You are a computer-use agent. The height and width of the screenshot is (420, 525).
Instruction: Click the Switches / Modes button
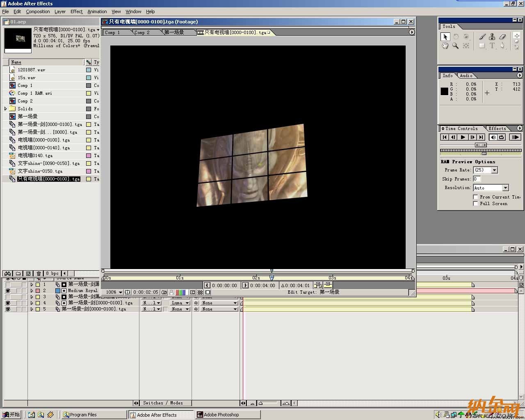click(x=163, y=403)
